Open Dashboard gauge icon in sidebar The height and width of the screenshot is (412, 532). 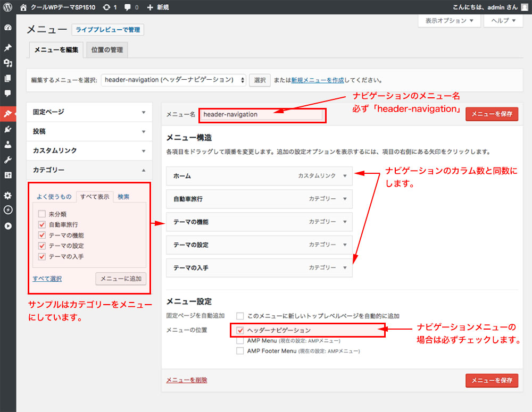click(x=8, y=28)
